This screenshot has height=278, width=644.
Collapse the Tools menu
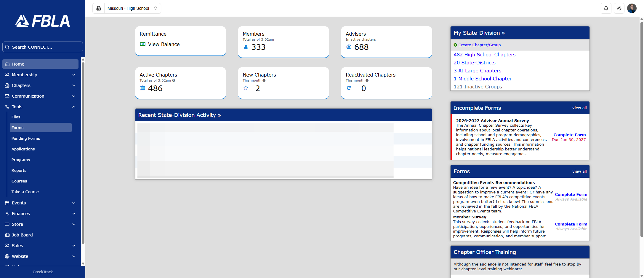point(40,107)
